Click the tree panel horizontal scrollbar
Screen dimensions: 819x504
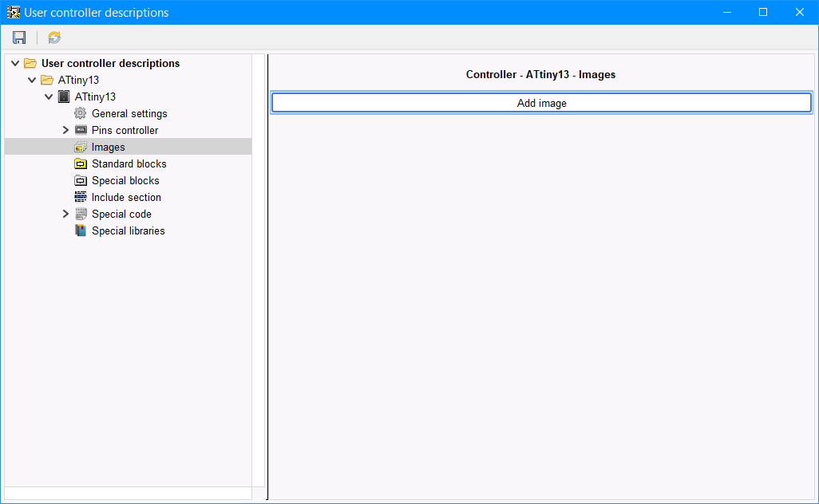(128, 493)
